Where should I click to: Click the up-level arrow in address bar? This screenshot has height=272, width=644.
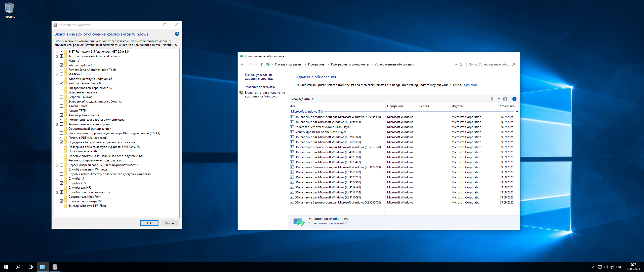click(262, 64)
